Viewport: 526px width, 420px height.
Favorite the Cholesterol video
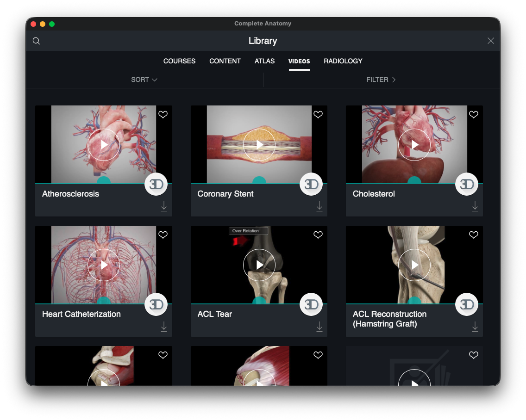[474, 115]
